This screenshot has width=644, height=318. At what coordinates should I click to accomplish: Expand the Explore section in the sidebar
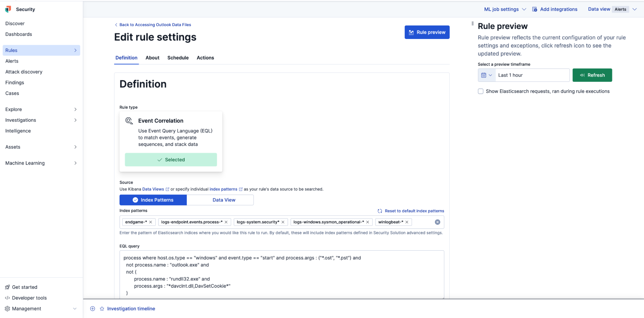coord(75,109)
